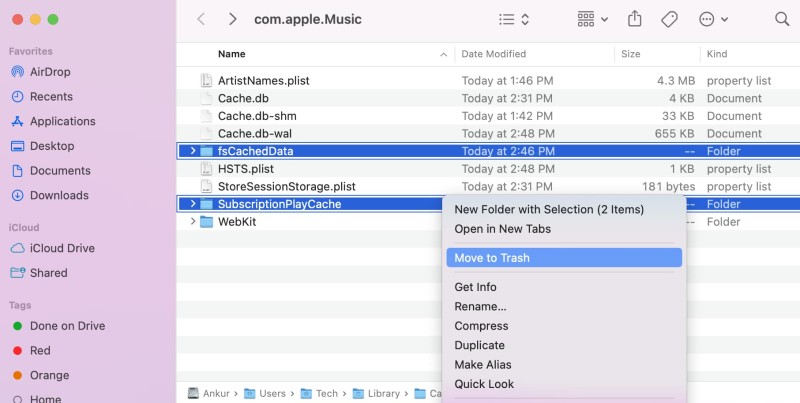Open Applications in the sidebar

pos(53,121)
